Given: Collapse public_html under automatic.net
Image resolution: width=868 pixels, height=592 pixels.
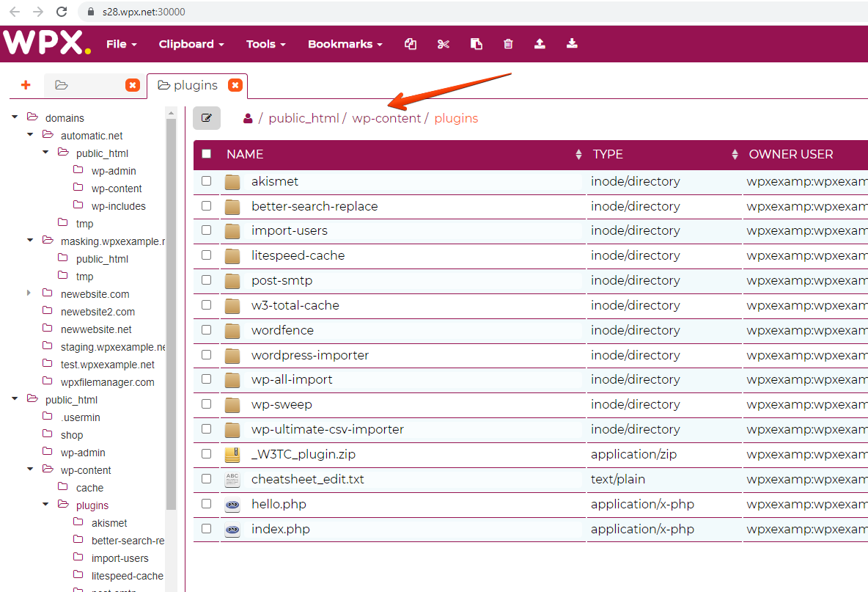Looking at the screenshot, I should click(46, 153).
